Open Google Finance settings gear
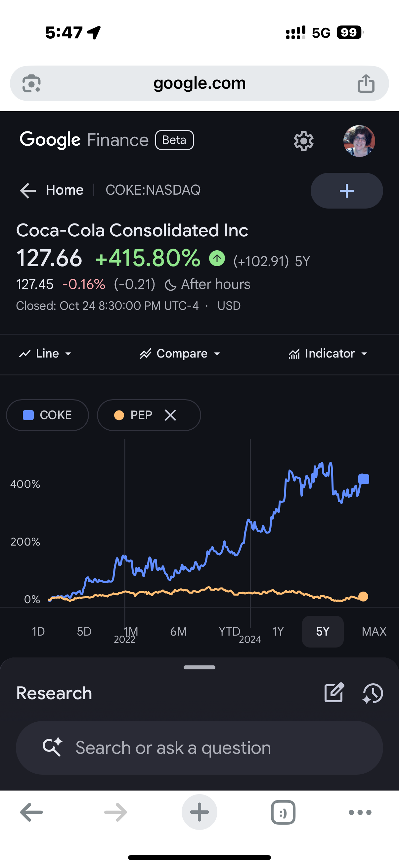This screenshot has height=868, width=399. coord(303,141)
